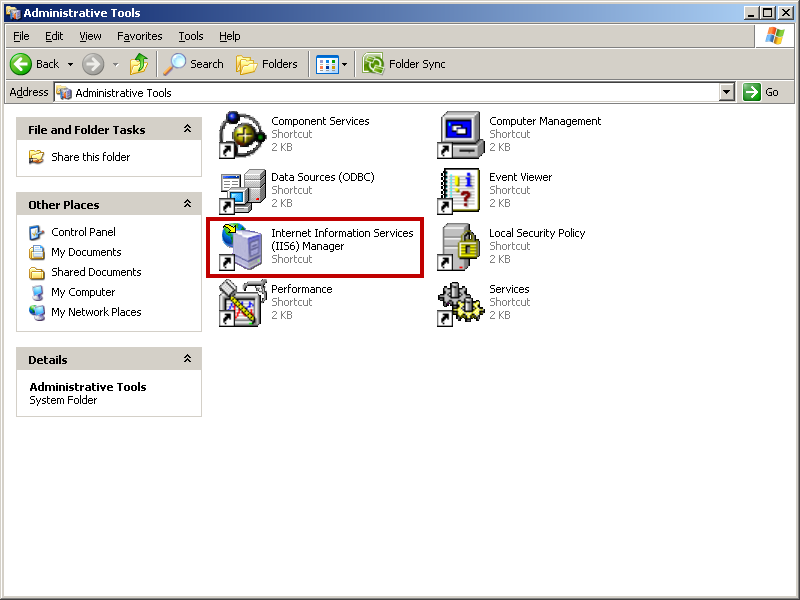Open the Forward history dropdown arrow
This screenshot has height=600, width=800.
[x=116, y=64]
